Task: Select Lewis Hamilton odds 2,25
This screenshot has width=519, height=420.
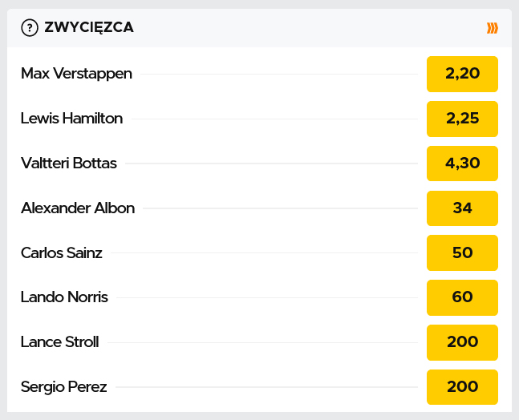Action: point(462,119)
